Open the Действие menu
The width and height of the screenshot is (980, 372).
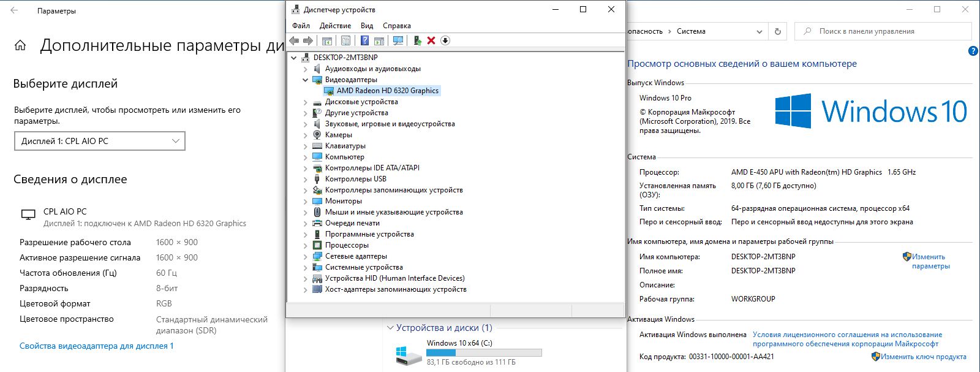(335, 26)
